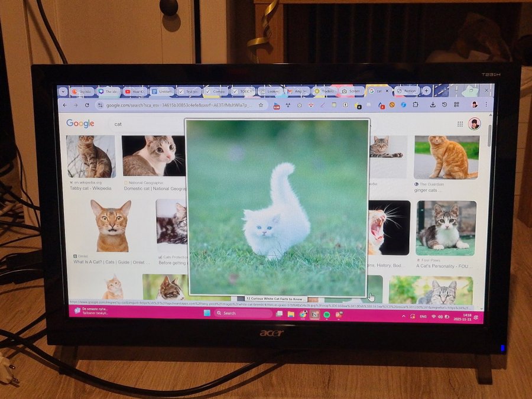Open the tab search dropdown arrow
This screenshot has height=399, width=532.
point(62,92)
